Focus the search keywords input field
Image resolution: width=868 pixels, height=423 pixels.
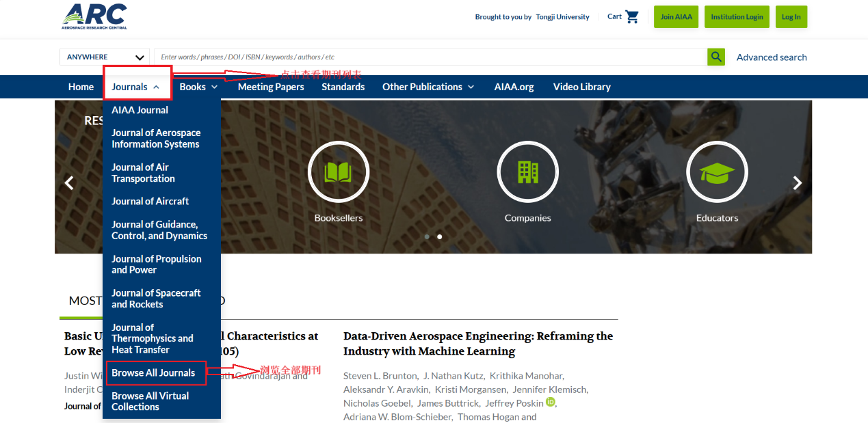click(x=431, y=57)
